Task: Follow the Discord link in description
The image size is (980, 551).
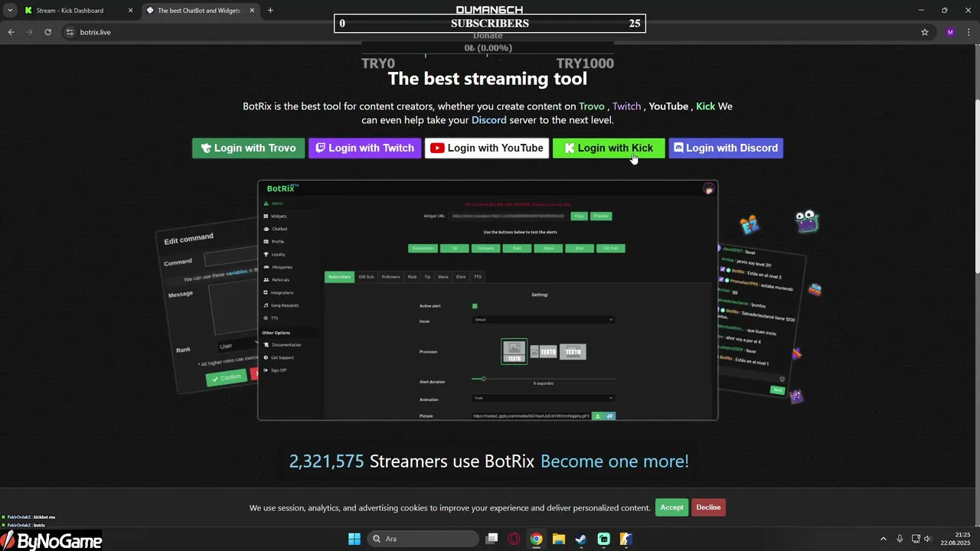Action: (489, 120)
